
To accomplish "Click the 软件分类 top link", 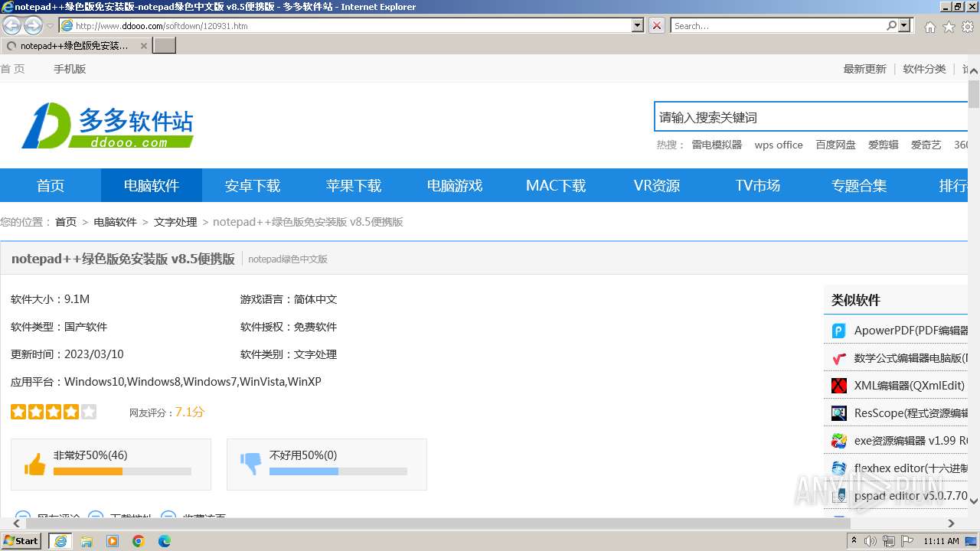I will pos(924,69).
